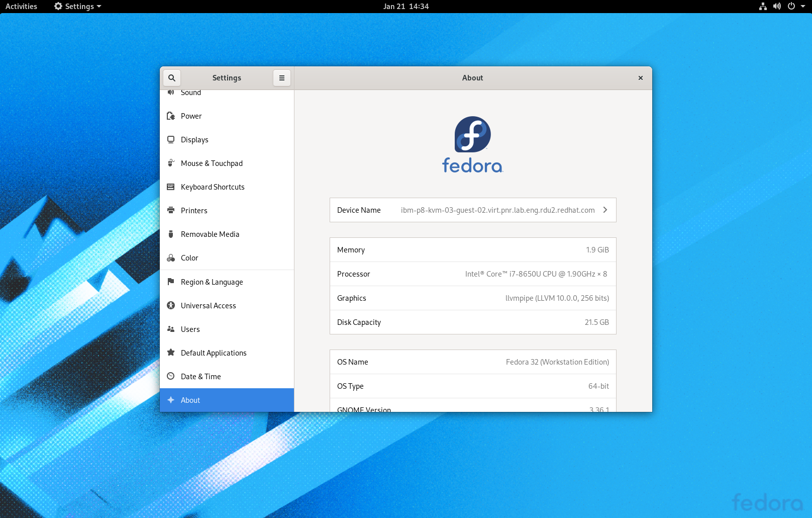812x518 pixels.
Task: Click the Date & Time clock icon
Action: point(171,376)
